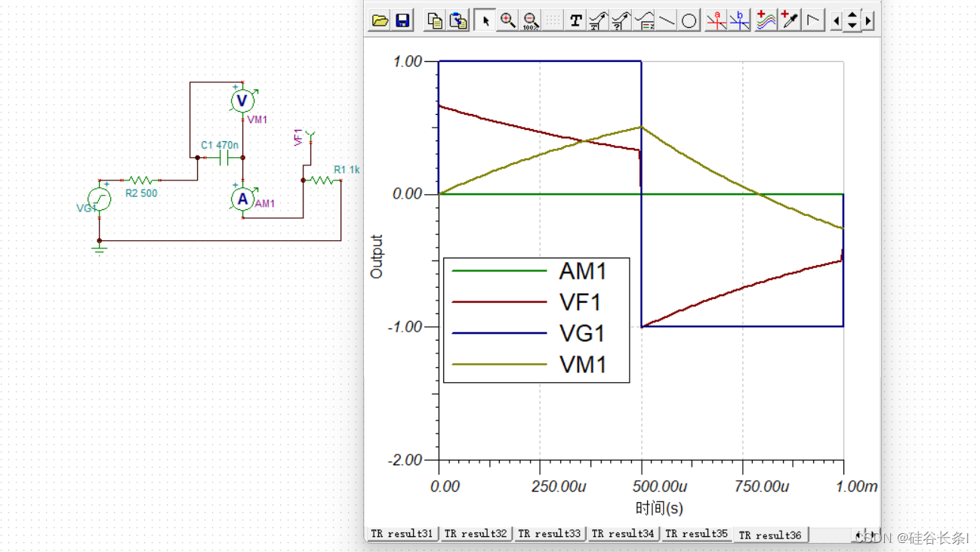Viewport: 980px width, 552px height.
Task: Click the 500.00u x-axis tick label
Action: pos(659,486)
